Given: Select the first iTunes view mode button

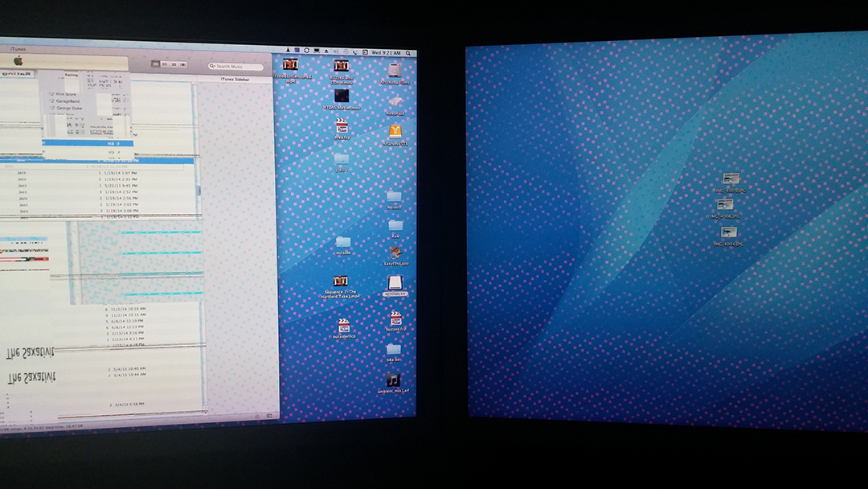Looking at the screenshot, I should tap(156, 65).
